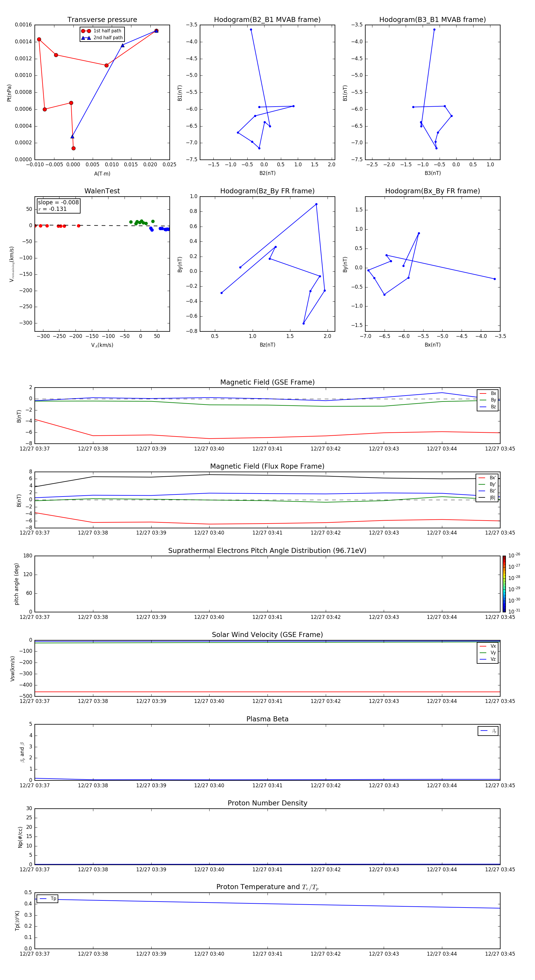Click the "Bz(nT)" x-axis label
The image size is (535, 980).
pos(267,345)
